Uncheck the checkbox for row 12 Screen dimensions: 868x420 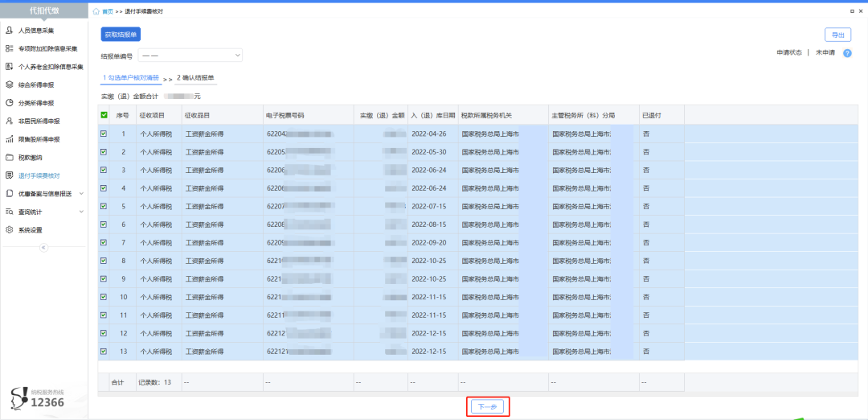[x=104, y=333]
